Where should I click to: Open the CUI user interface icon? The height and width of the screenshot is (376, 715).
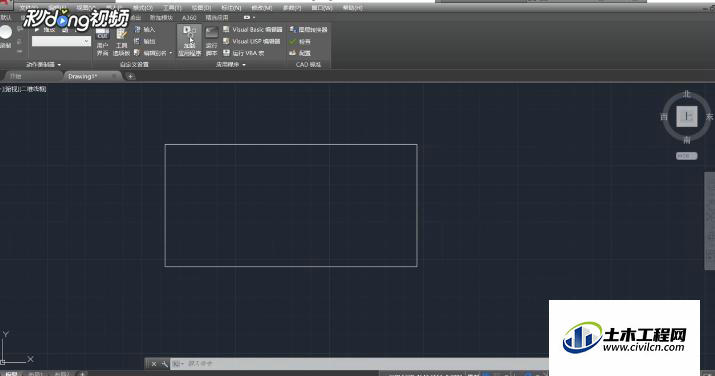point(103,42)
